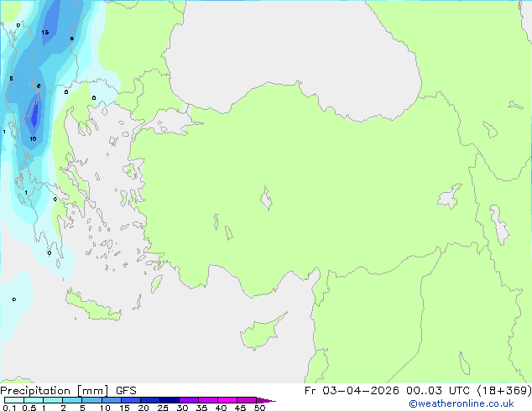Select the 10 to 15 legend swatch
Image resolution: width=532 pixels, height=411 pixels.
[111, 400]
